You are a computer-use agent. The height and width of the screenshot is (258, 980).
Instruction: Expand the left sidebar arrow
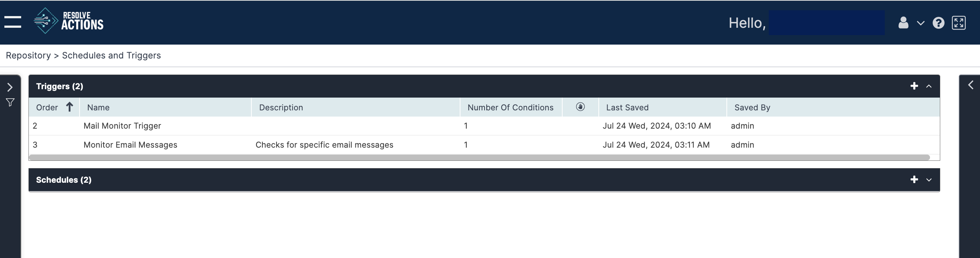click(10, 87)
